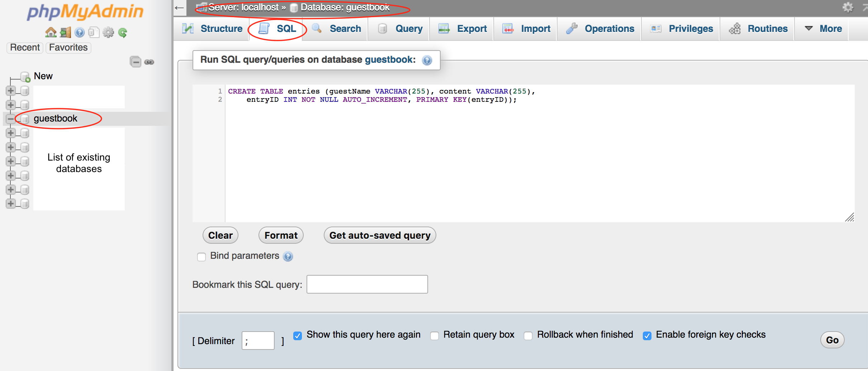868x371 pixels.
Task: Switch to the Structure tab
Action: pyautogui.click(x=221, y=29)
